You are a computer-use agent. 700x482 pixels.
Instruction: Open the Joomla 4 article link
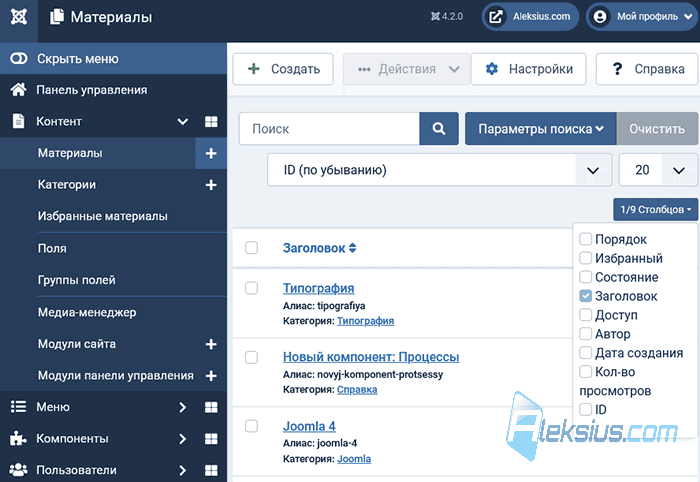click(x=309, y=426)
